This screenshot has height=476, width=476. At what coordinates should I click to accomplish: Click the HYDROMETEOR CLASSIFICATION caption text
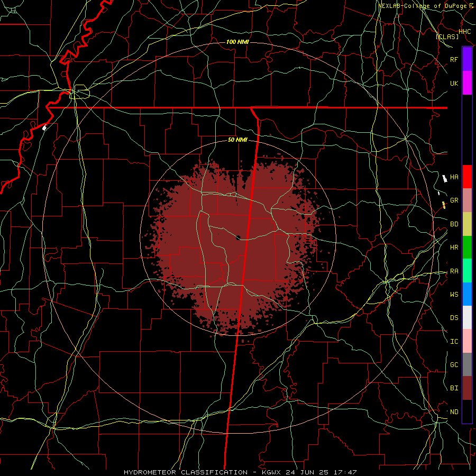[x=186, y=472]
